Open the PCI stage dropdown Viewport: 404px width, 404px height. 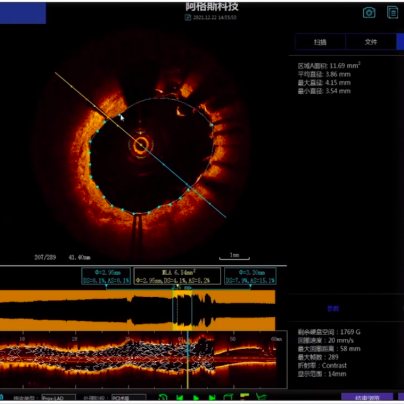(129, 398)
